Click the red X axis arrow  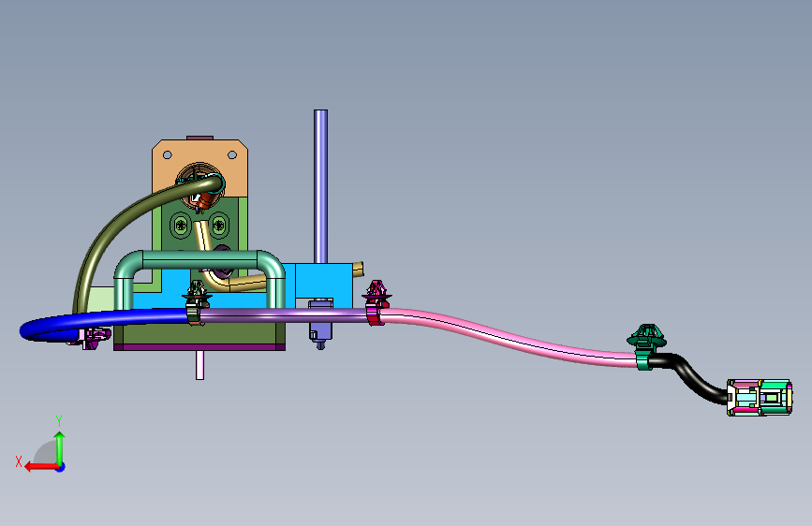(40, 467)
